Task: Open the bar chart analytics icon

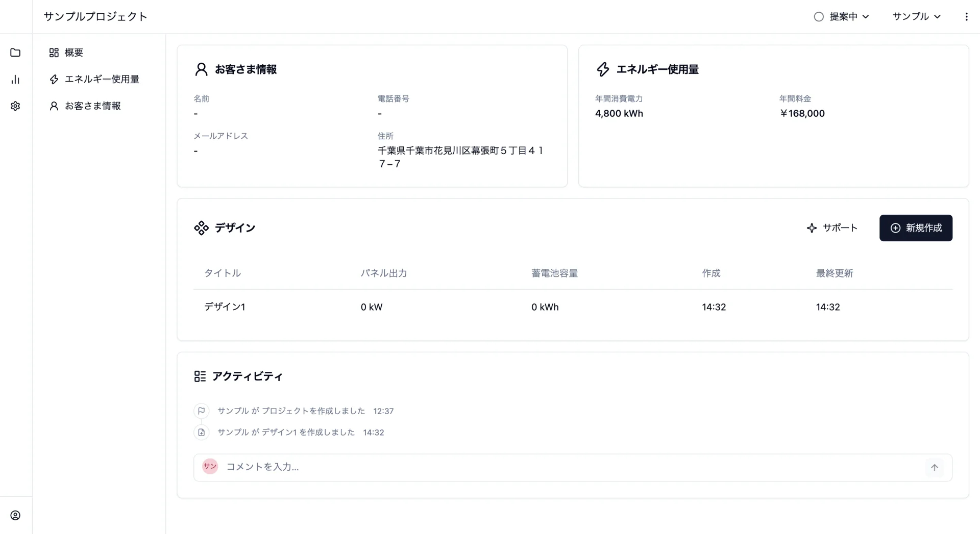Action: [15, 80]
